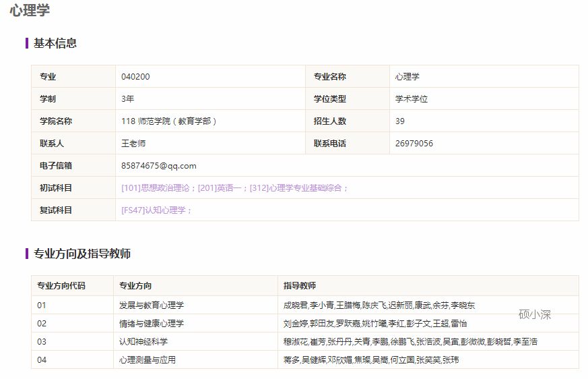Select the 专业名称 value 心理学
Viewport: 588px width, 379px height.
tap(407, 77)
